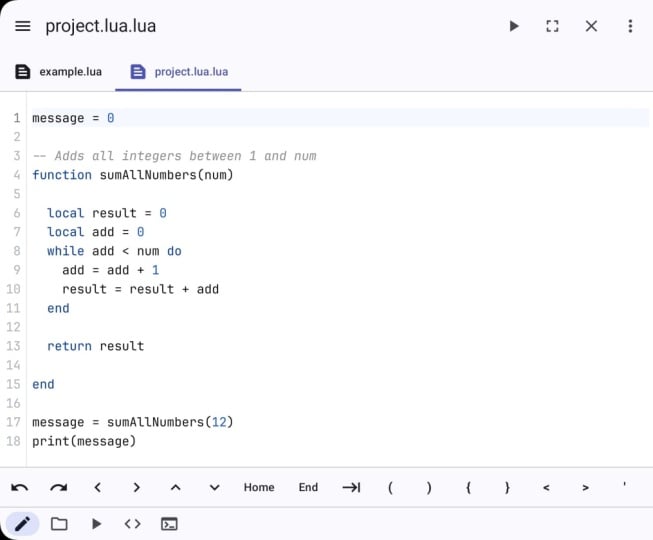Insert an opening curly brace

pos(468,487)
